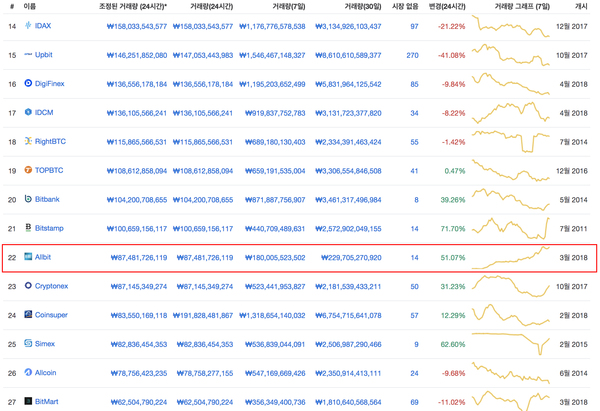Screen dimensions: 600x411
Task: Sort by 개시 column header
Action: pos(581,6)
